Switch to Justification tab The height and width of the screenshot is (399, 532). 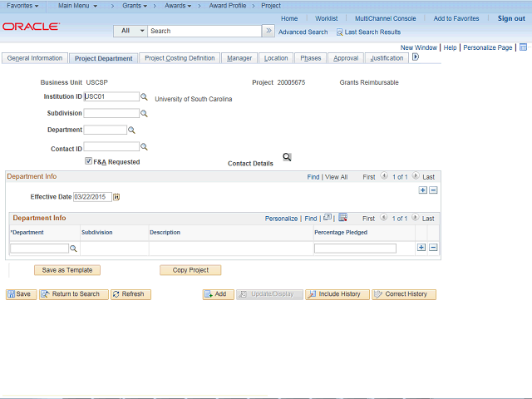tap(387, 58)
